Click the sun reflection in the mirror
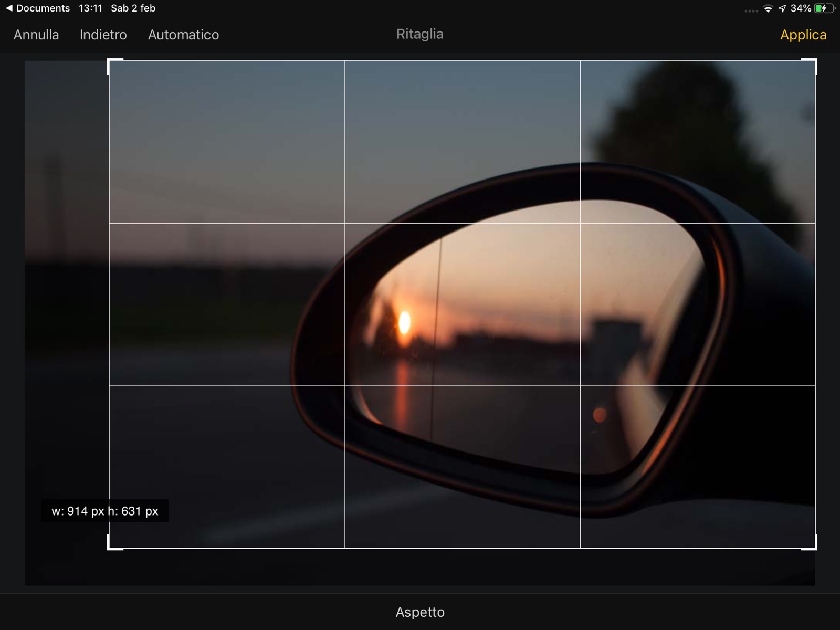The height and width of the screenshot is (630, 840). click(x=404, y=322)
